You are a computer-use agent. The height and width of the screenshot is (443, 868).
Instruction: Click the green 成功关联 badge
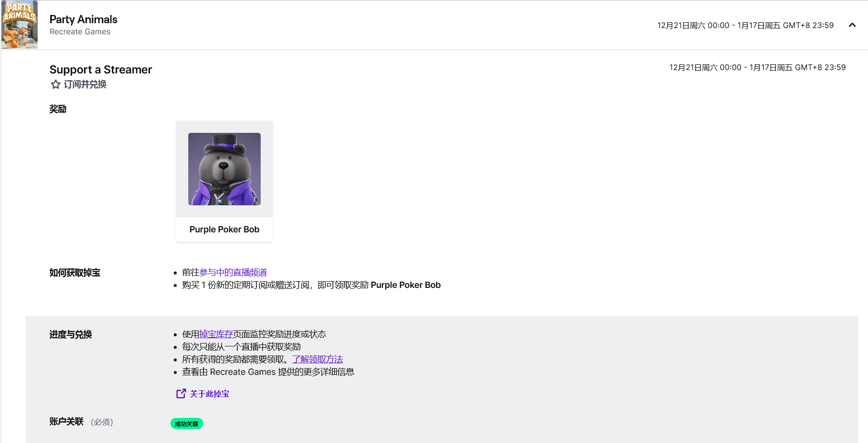tap(187, 424)
